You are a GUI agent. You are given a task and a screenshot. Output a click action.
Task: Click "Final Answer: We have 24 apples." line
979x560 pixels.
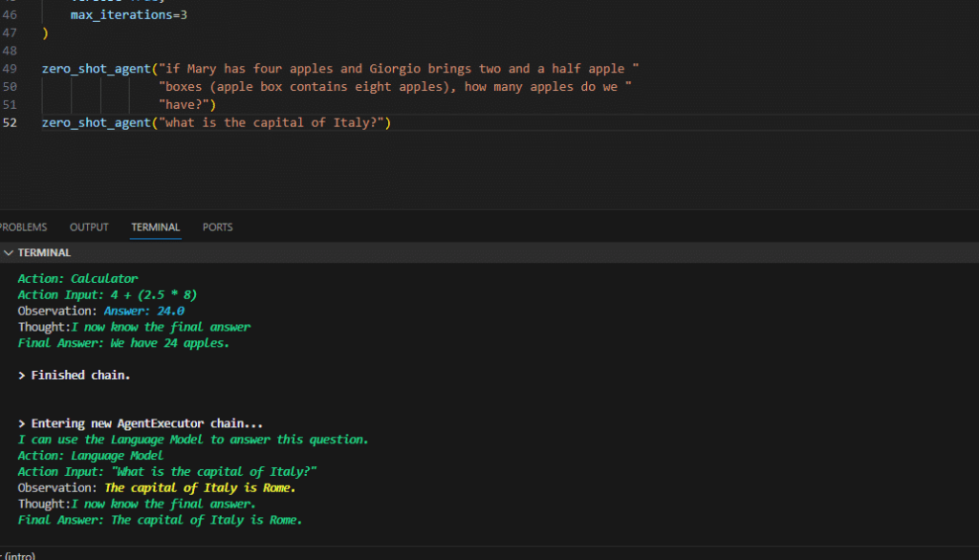coord(123,343)
